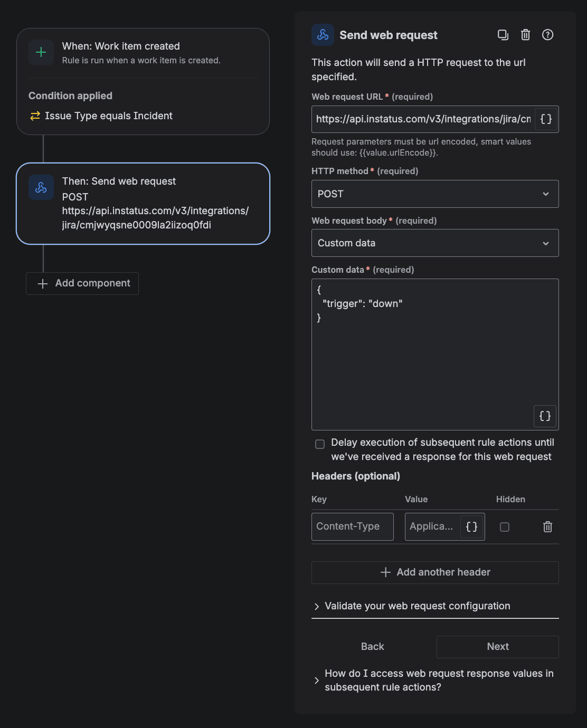Click the web request icon on Then node
The image size is (587, 728).
(x=41, y=187)
